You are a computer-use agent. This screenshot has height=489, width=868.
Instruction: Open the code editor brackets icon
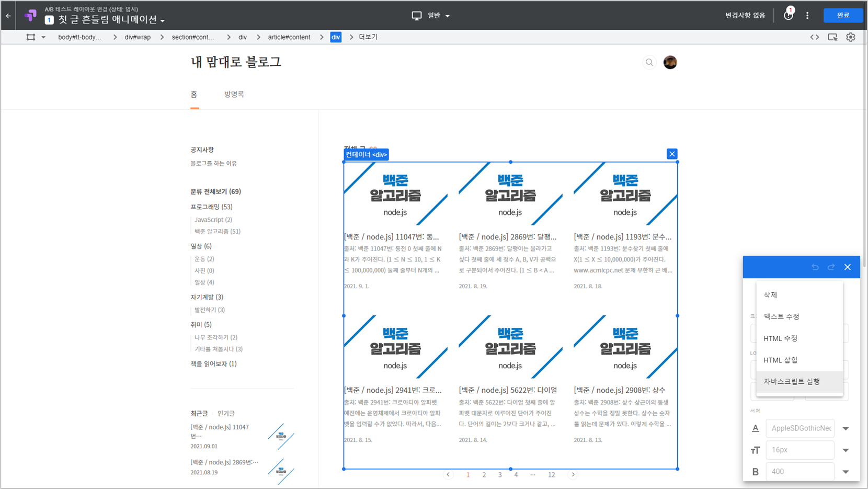815,37
